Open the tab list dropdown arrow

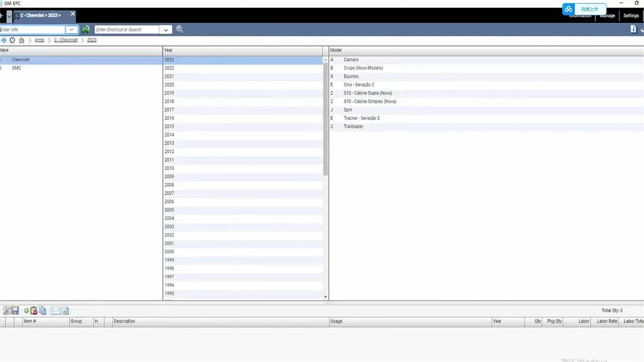9,16
